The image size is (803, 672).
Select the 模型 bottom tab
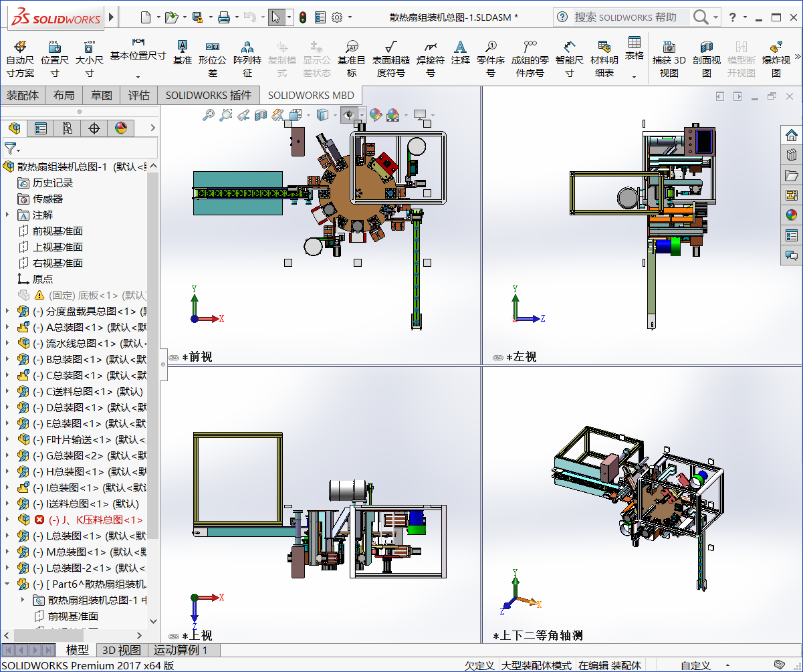pyautogui.click(x=78, y=650)
